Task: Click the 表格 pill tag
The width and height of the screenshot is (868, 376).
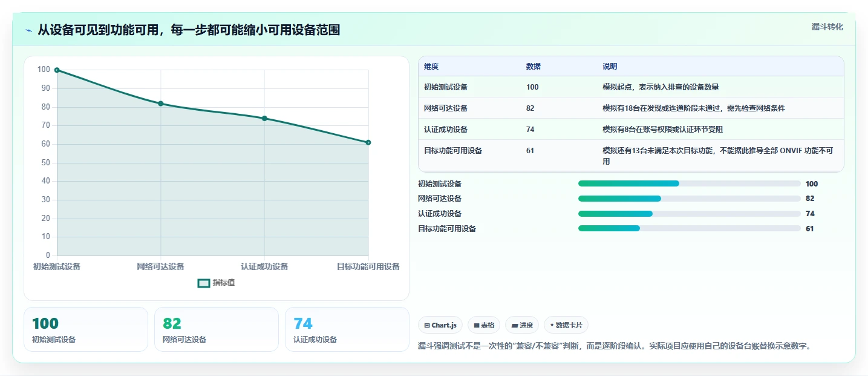Action: (483, 325)
